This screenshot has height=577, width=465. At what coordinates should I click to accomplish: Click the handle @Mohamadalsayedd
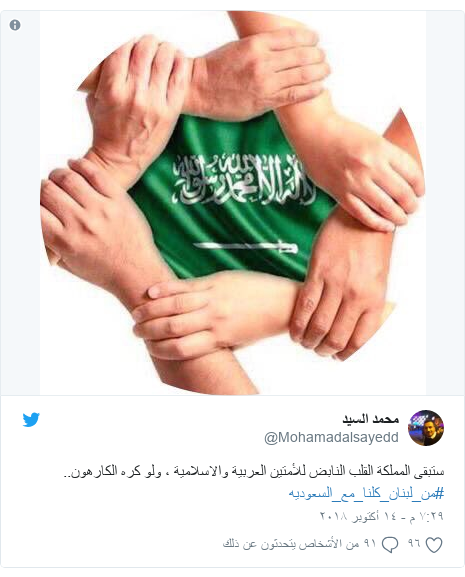coord(331,437)
